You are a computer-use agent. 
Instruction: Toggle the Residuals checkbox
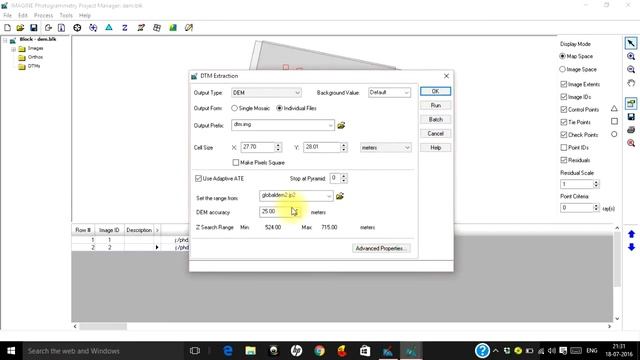coord(564,160)
